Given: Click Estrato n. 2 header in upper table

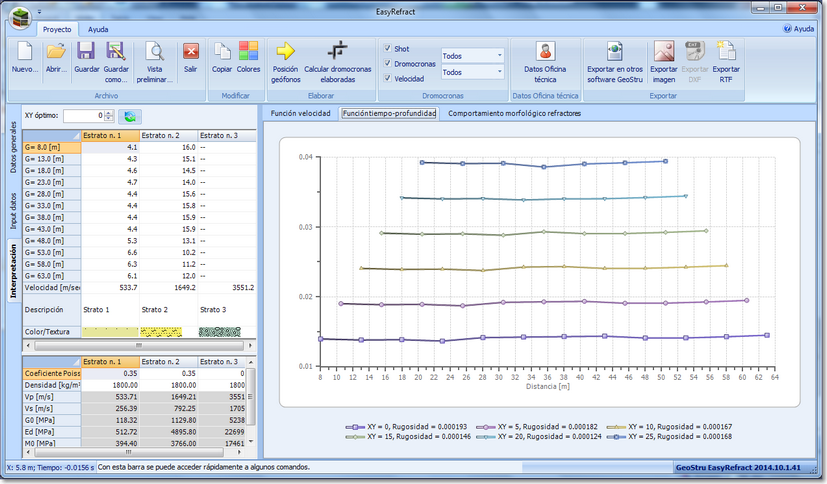Looking at the screenshot, I should [x=169, y=135].
